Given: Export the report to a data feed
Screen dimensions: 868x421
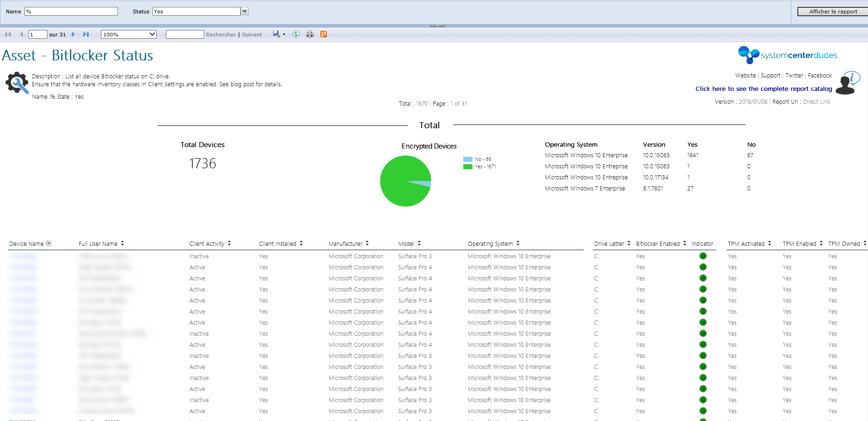Looking at the screenshot, I should coord(323,34).
